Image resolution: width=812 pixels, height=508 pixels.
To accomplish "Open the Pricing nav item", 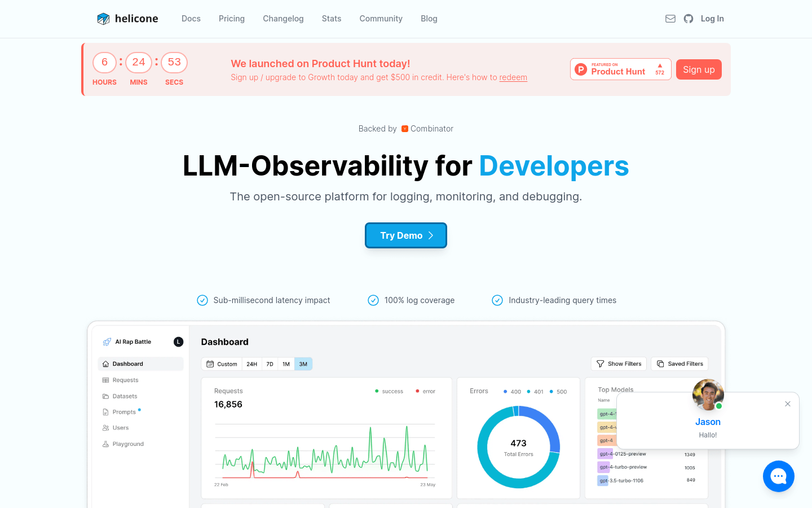I will (x=232, y=19).
